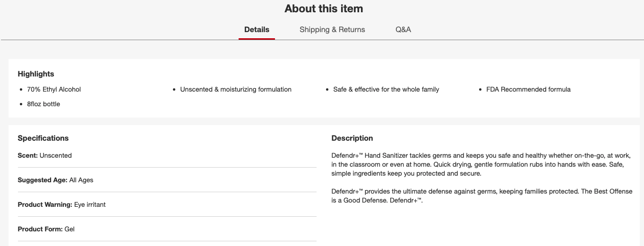Click the 'Scent:' specification label
This screenshot has width=644, height=246.
[x=28, y=155]
